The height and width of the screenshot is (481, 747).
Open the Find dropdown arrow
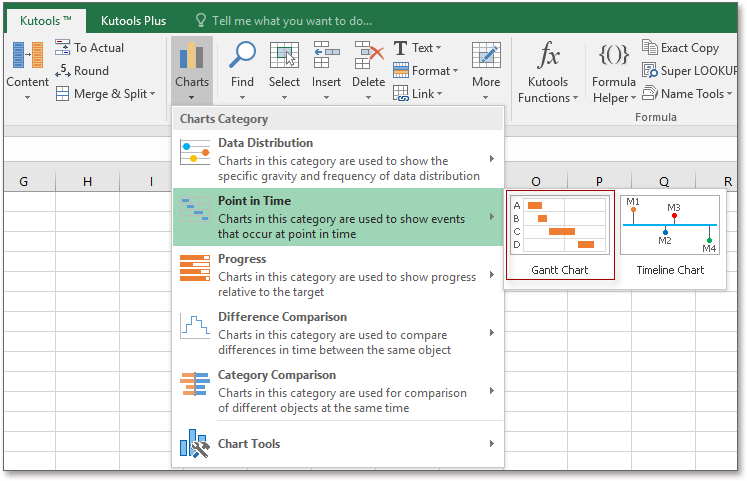pos(242,97)
